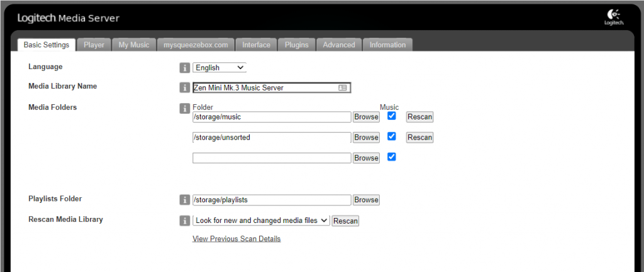The image size is (644, 272).
Task: Click the Language label
Action: pos(45,67)
